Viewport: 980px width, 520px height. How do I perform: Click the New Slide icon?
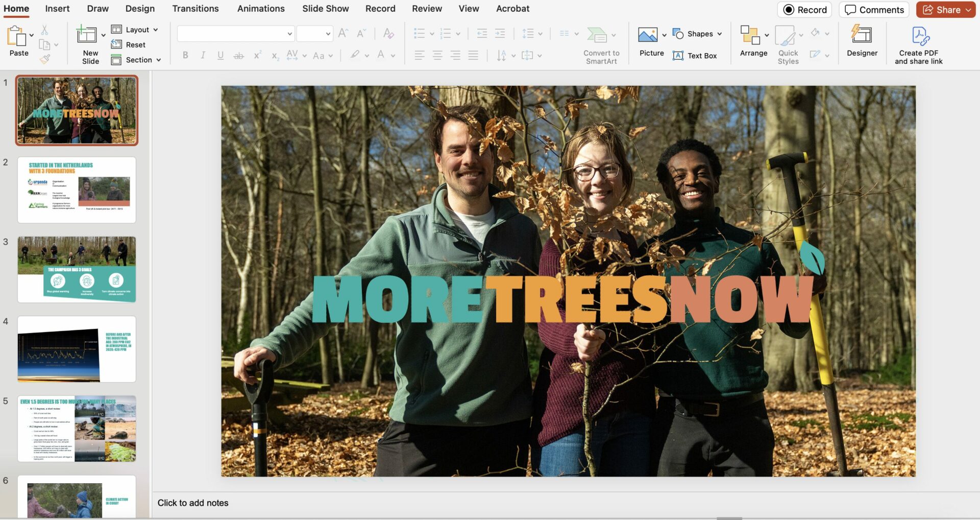86,35
